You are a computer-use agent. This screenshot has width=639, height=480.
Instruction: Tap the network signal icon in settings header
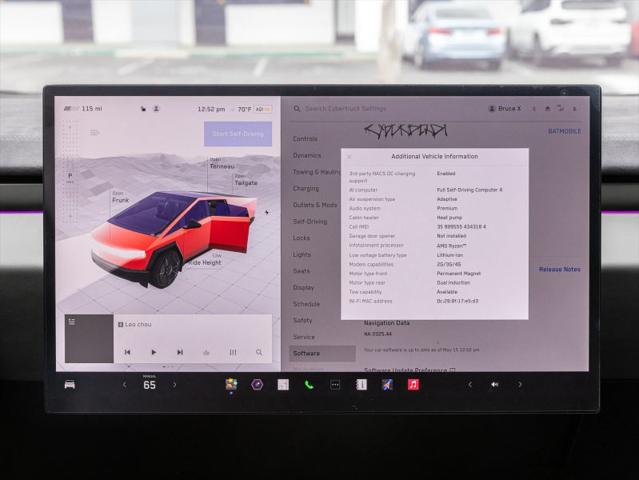(561, 108)
